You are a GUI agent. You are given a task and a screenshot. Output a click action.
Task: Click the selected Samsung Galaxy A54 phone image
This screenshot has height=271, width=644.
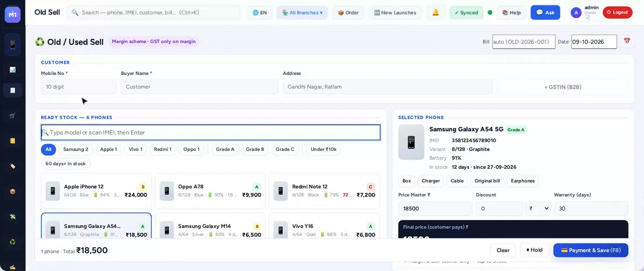pos(411,142)
